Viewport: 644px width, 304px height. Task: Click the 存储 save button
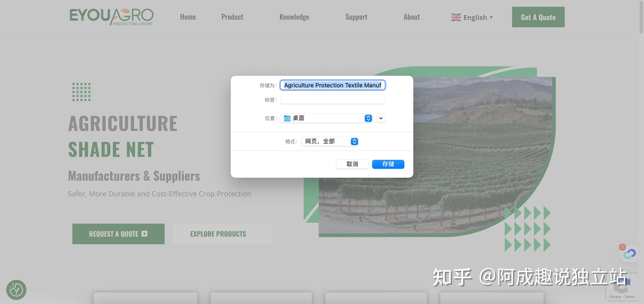click(x=388, y=164)
